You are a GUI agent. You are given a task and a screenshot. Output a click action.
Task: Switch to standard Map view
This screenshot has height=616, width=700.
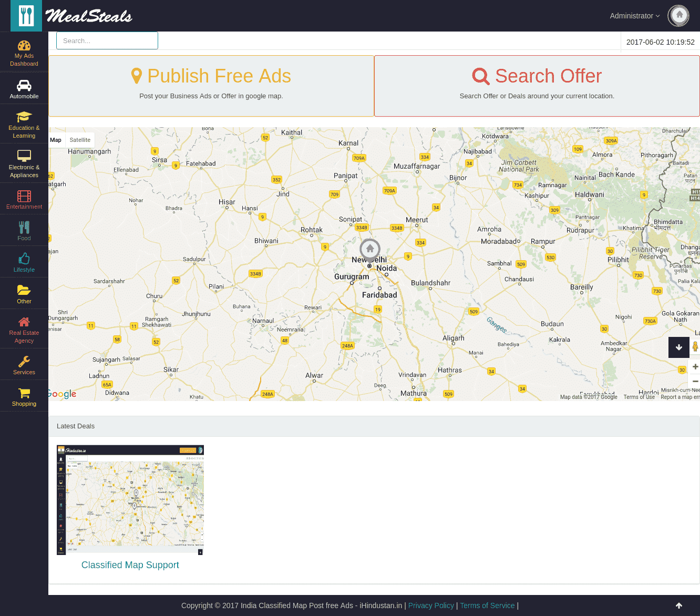56,140
